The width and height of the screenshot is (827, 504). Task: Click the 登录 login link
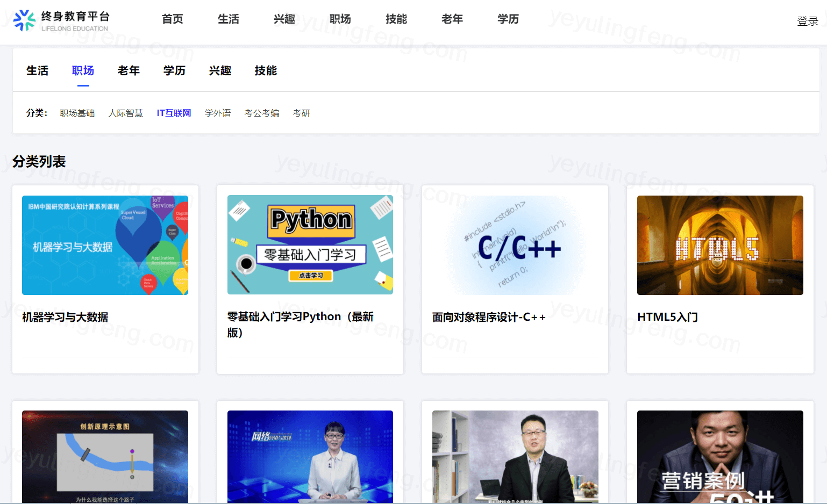pyautogui.click(x=807, y=21)
